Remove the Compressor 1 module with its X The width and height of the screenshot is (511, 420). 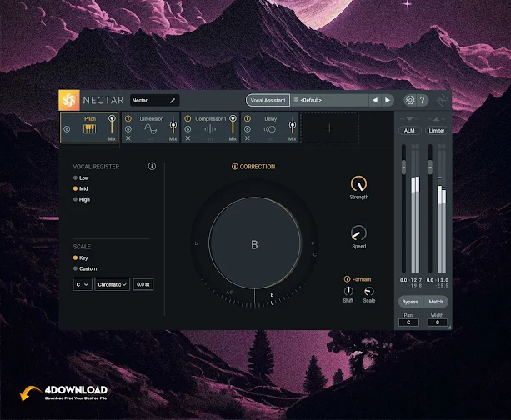point(188,138)
